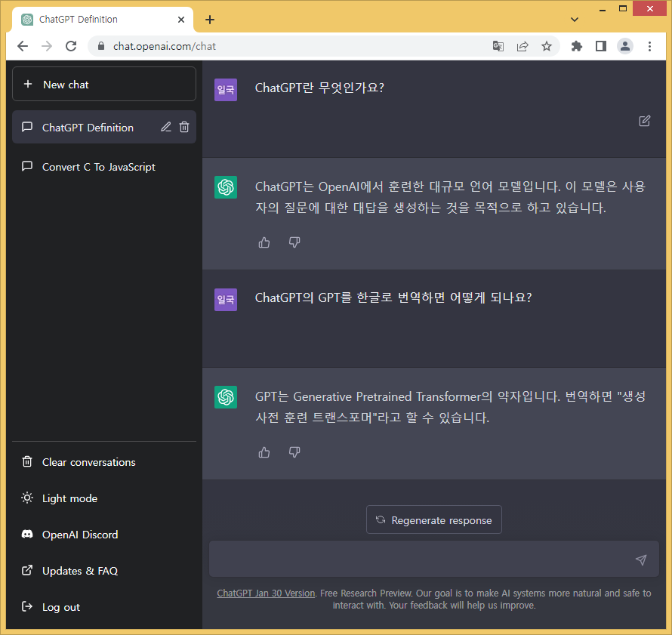Switch to Light mode
The height and width of the screenshot is (635, 672).
coord(104,498)
